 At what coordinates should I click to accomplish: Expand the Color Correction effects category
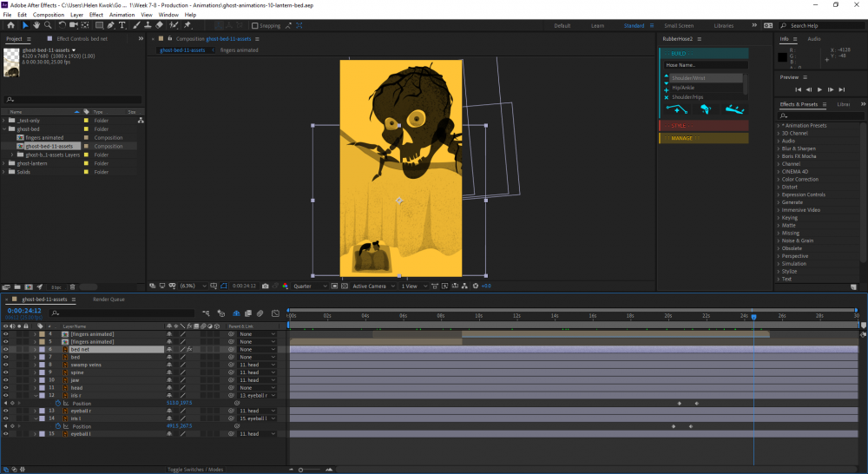click(x=779, y=180)
